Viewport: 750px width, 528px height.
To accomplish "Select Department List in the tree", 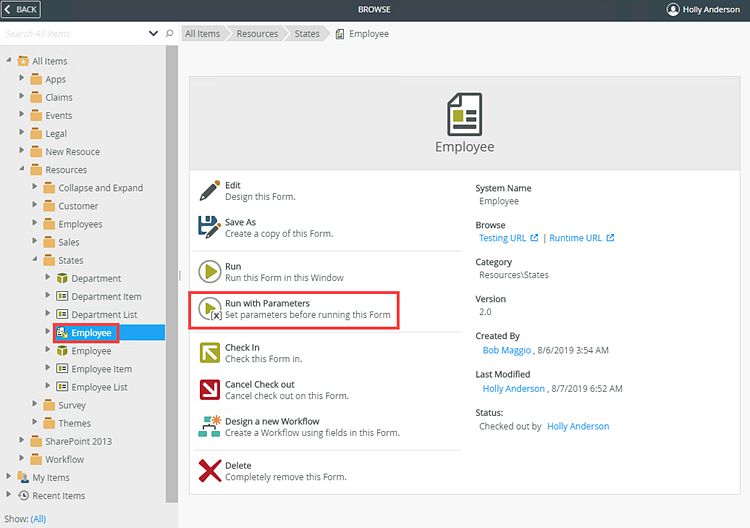I will click(104, 315).
